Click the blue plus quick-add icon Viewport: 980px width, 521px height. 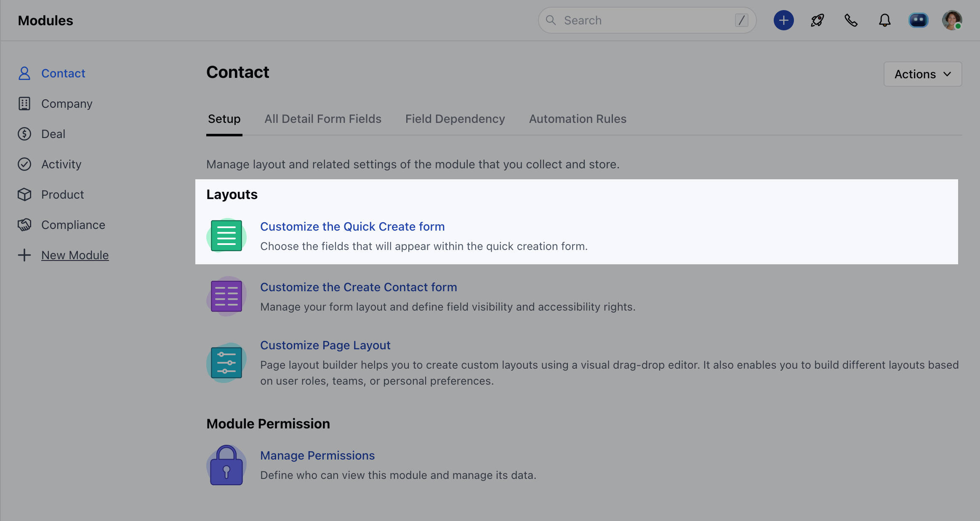click(783, 20)
